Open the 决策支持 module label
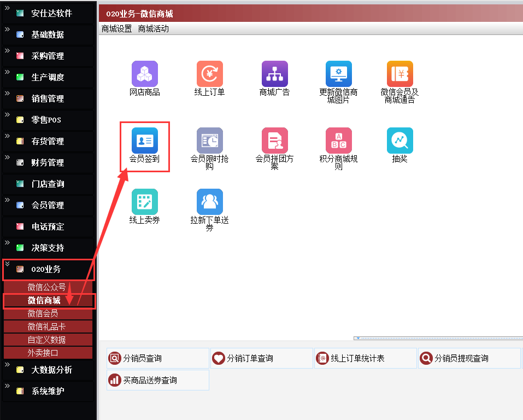 (x=48, y=248)
